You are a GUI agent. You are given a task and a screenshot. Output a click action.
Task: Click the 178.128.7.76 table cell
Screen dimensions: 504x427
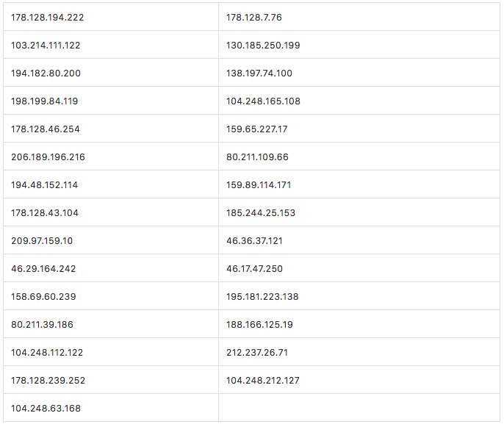click(x=359, y=17)
